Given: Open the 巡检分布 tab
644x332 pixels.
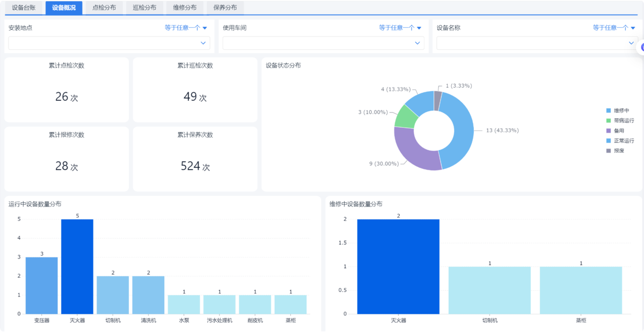Looking at the screenshot, I should (x=144, y=8).
